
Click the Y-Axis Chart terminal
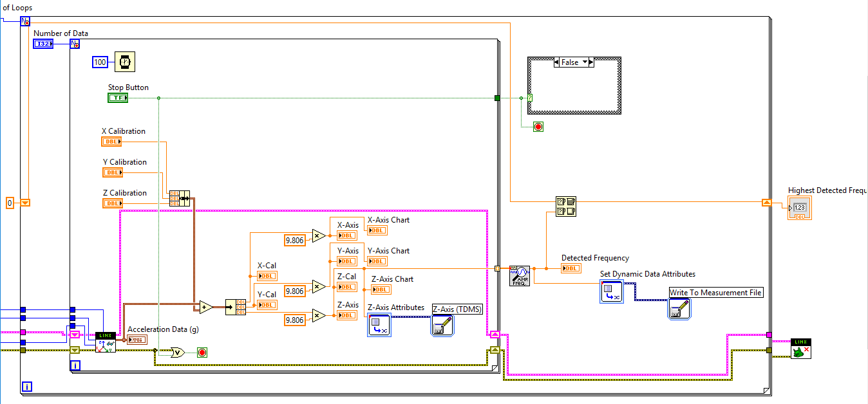377,261
